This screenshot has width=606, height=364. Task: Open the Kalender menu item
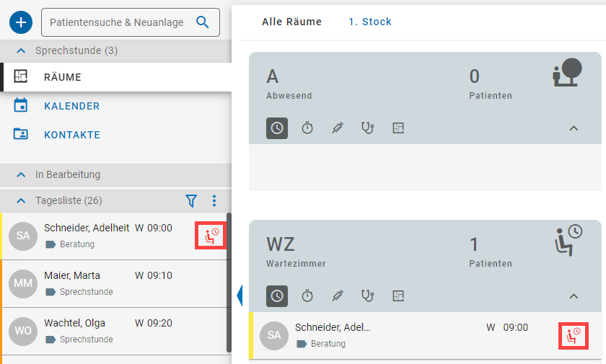coord(71,106)
